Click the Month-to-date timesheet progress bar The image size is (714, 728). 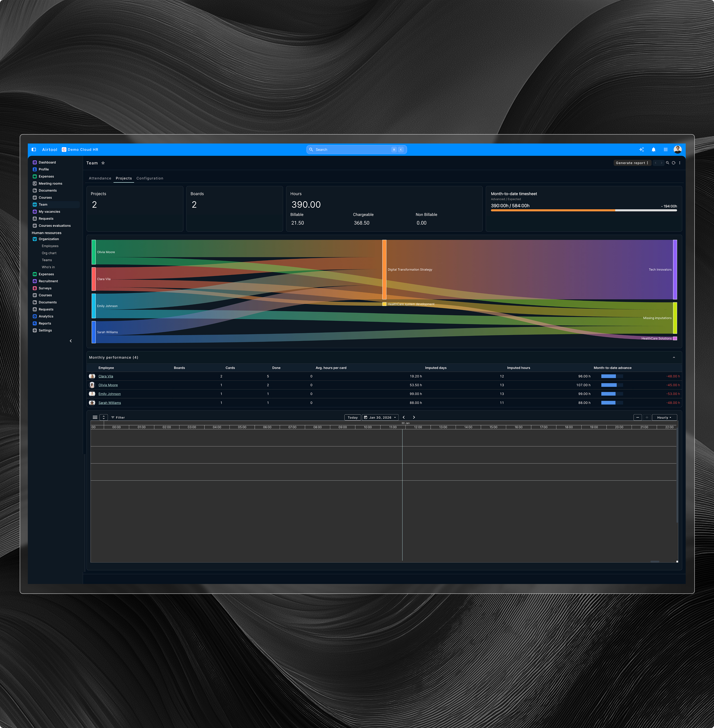coord(584,211)
